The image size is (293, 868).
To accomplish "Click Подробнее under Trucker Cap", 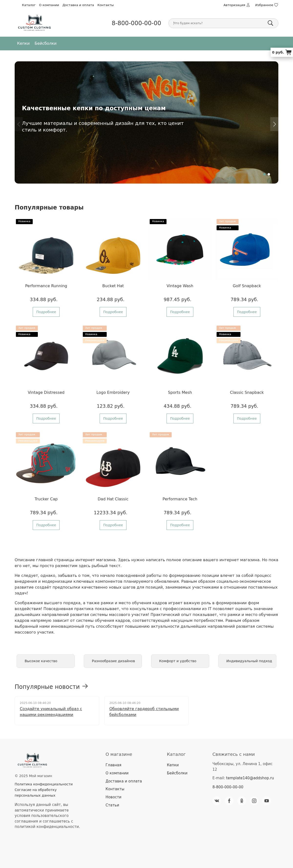I will point(46,525).
